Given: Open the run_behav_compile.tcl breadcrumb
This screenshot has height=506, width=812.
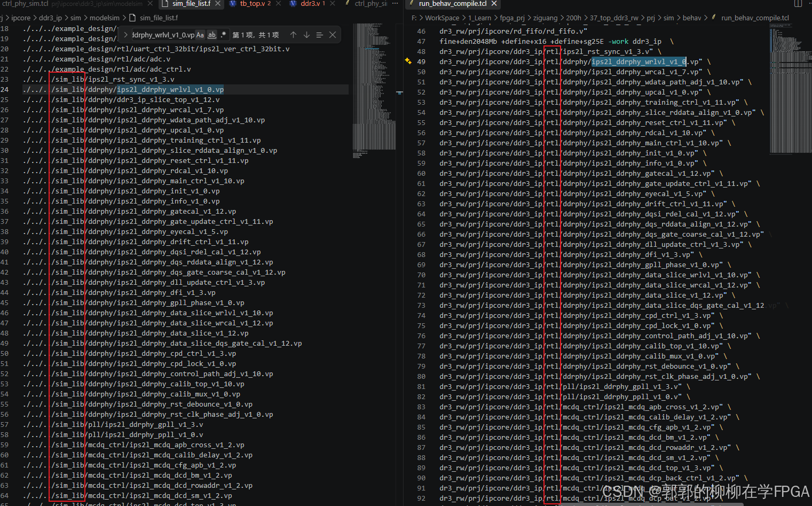Looking at the screenshot, I should coord(755,18).
